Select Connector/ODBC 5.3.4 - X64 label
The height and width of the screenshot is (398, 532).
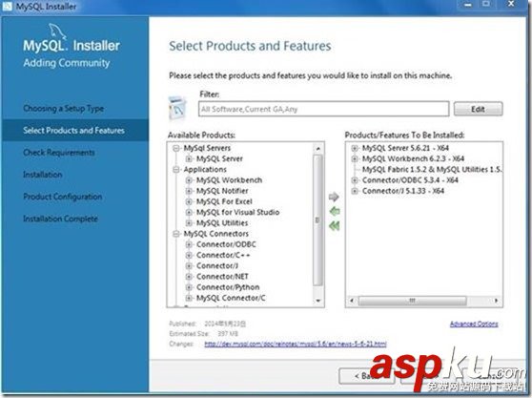pos(410,180)
